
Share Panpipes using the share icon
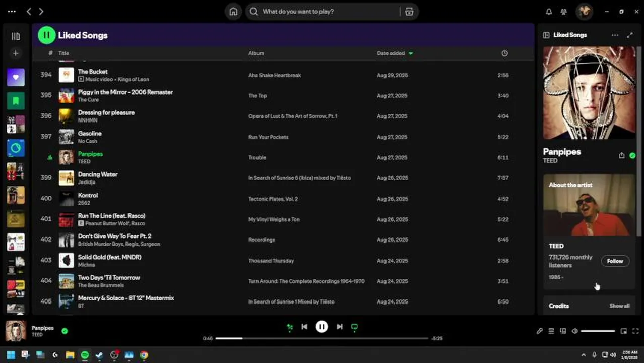(x=621, y=155)
